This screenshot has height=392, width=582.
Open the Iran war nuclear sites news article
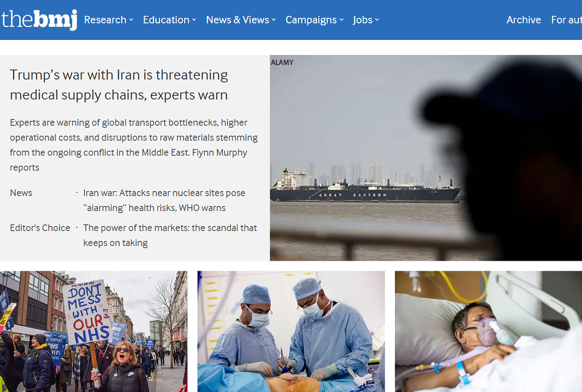click(164, 200)
